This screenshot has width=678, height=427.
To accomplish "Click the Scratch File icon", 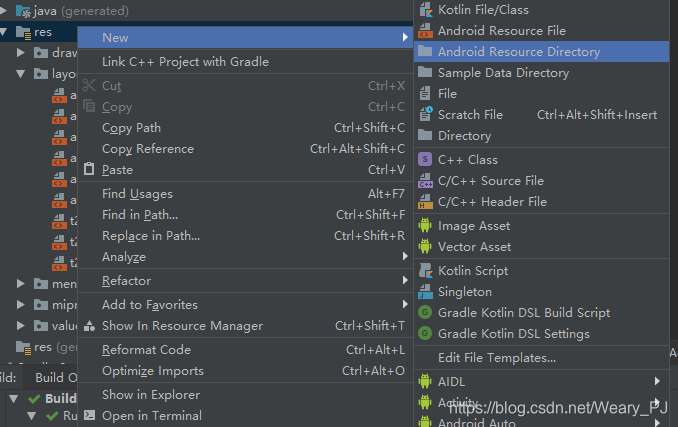I will point(426,114).
